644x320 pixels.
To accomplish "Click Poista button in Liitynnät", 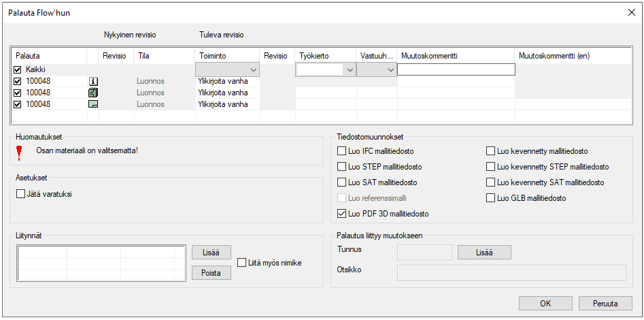I will (211, 272).
